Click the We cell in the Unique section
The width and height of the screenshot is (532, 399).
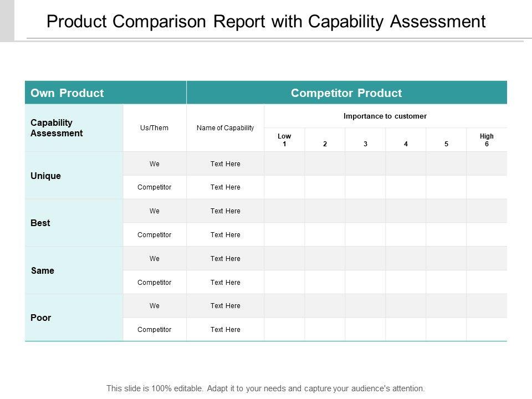coord(155,164)
